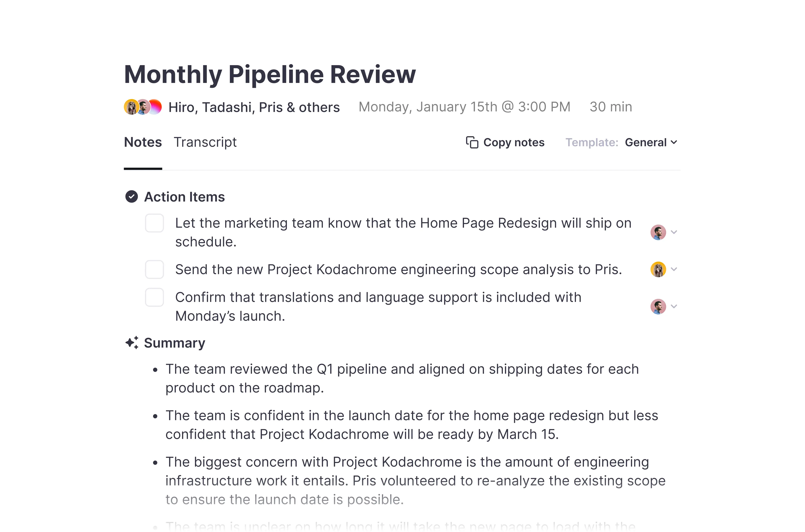Open attendees list Hiro, Tadashi, Pris & others

coord(254,107)
